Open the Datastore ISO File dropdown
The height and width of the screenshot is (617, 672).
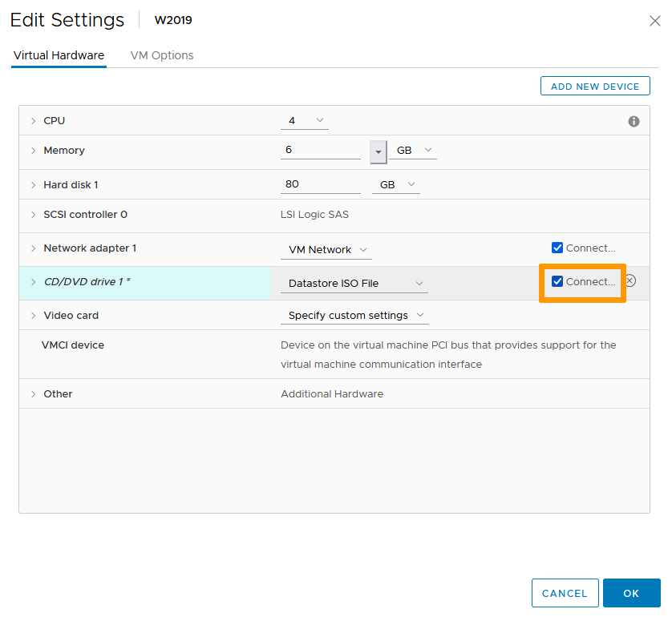pyautogui.click(x=354, y=284)
